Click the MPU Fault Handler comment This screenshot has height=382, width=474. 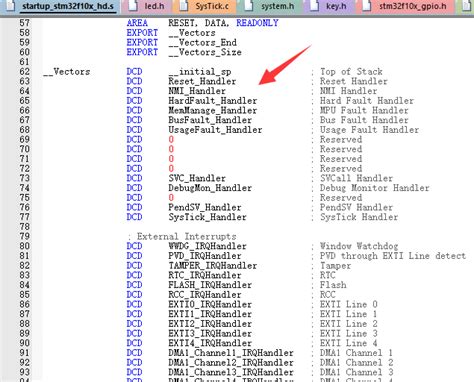click(x=360, y=110)
